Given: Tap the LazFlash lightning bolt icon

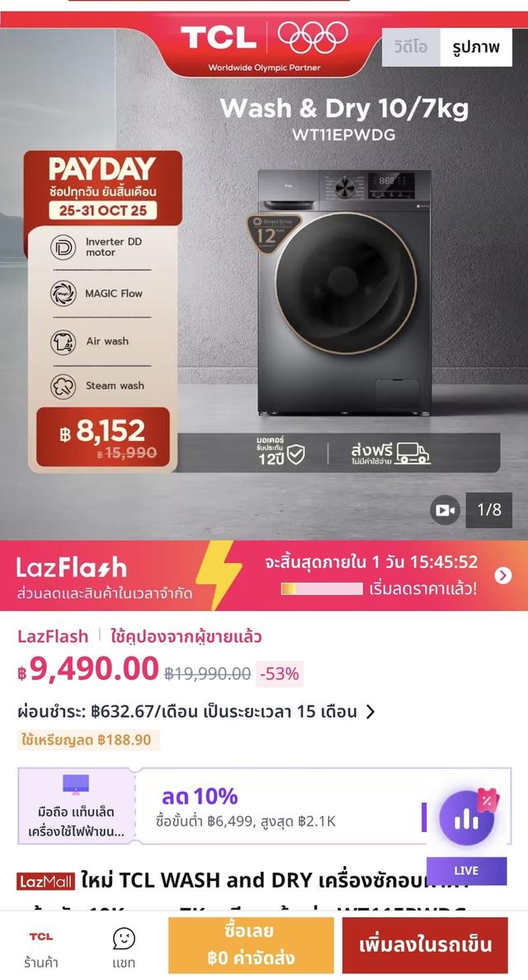Looking at the screenshot, I should [x=218, y=575].
